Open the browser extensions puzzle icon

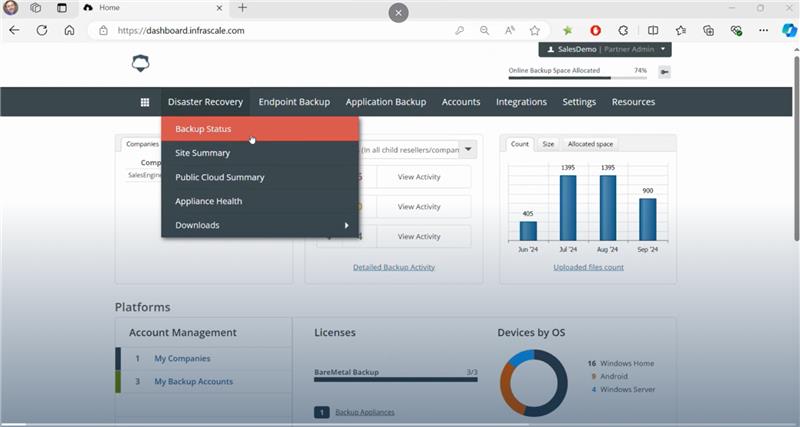tap(623, 31)
